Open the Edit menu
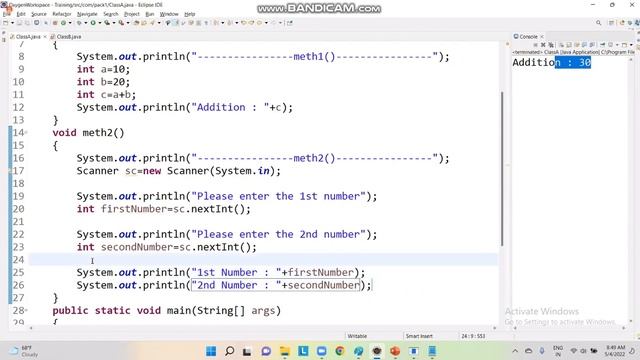The image size is (640, 360). [x=21, y=14]
